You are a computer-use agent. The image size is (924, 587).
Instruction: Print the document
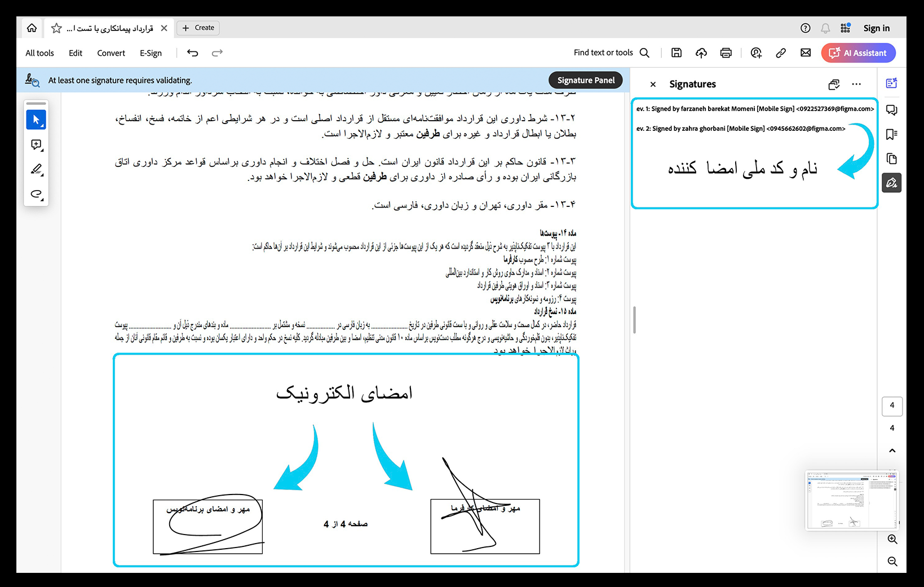click(x=726, y=52)
